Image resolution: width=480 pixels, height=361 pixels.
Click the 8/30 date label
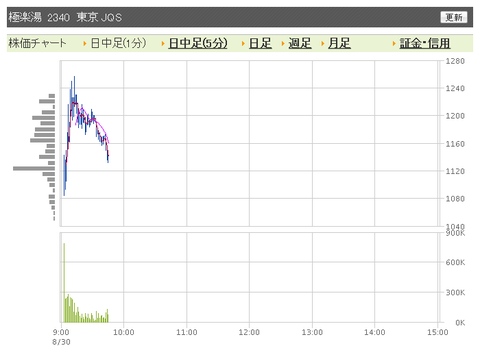click(x=61, y=342)
